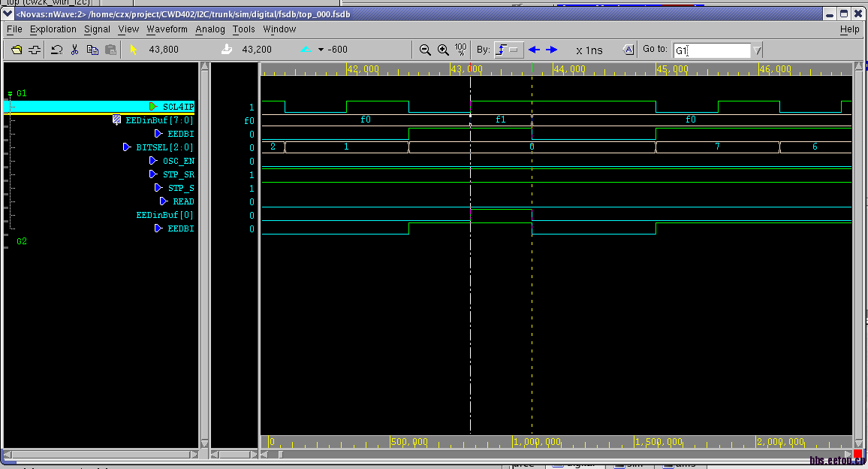Viewport: 868px width, 469px height.
Task: Zoom out using the magnifier minus icon
Action: pos(425,50)
